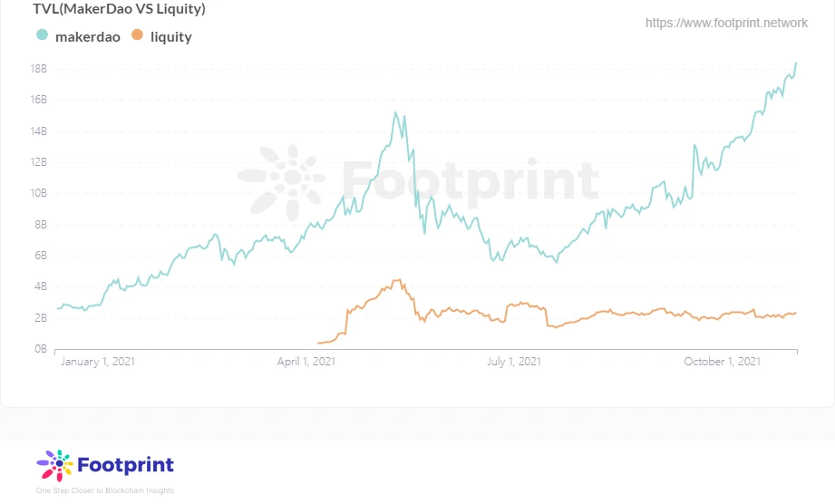Click the October 1, 2021 axis label
835x504 pixels.
(722, 362)
